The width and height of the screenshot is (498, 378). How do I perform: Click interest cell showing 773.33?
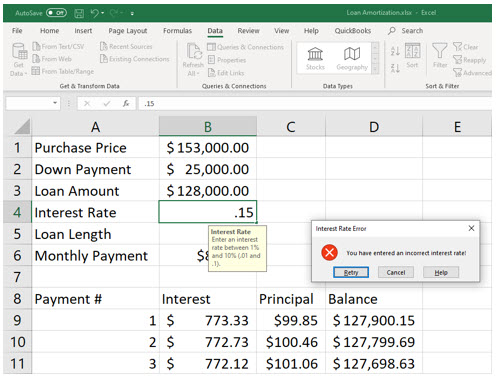pos(208,320)
